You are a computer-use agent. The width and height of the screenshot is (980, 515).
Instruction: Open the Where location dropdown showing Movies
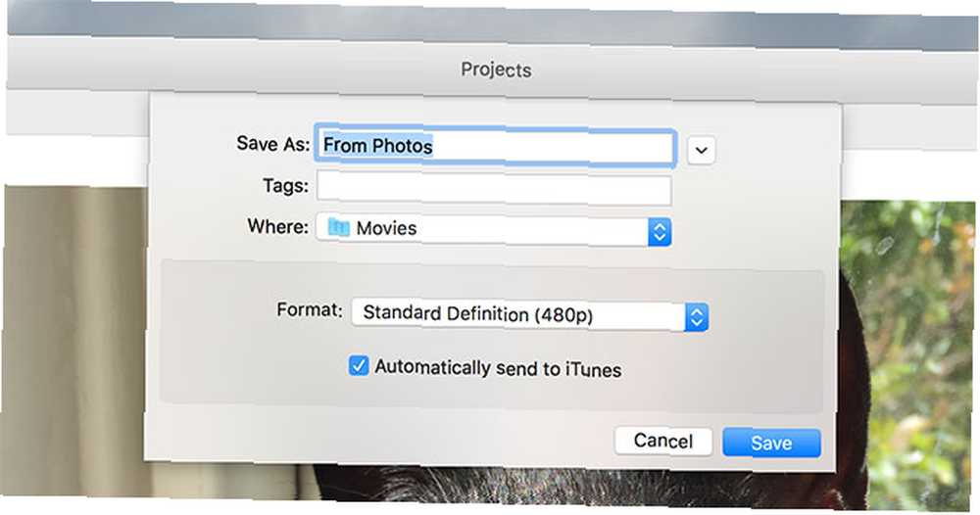[x=494, y=230]
